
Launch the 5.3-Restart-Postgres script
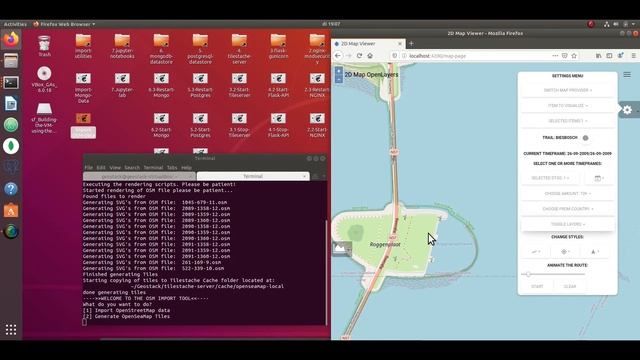pyautogui.click(x=200, y=85)
